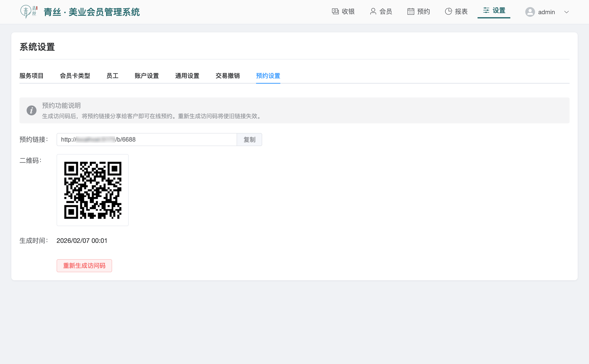This screenshot has width=589, height=364.
Task: Open the 报表 navigation menu
Action: click(456, 11)
